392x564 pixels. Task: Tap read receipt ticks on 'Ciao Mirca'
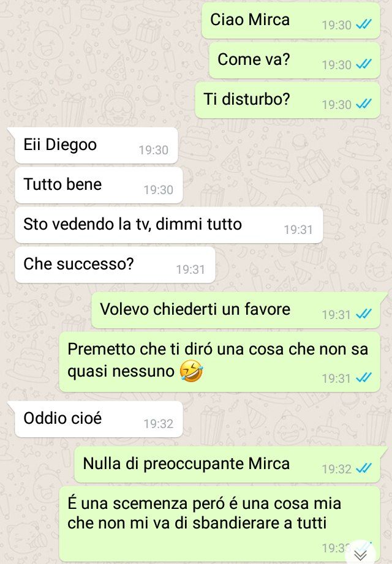pyautogui.click(x=364, y=25)
